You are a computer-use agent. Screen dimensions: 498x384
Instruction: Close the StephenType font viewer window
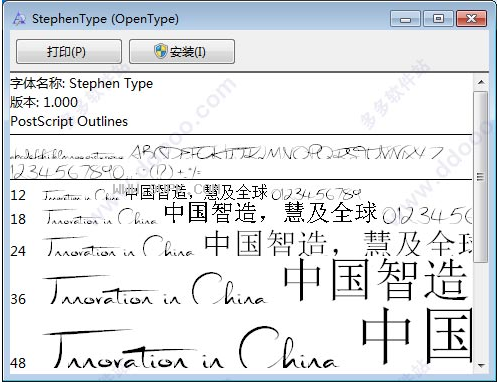(x=471, y=18)
